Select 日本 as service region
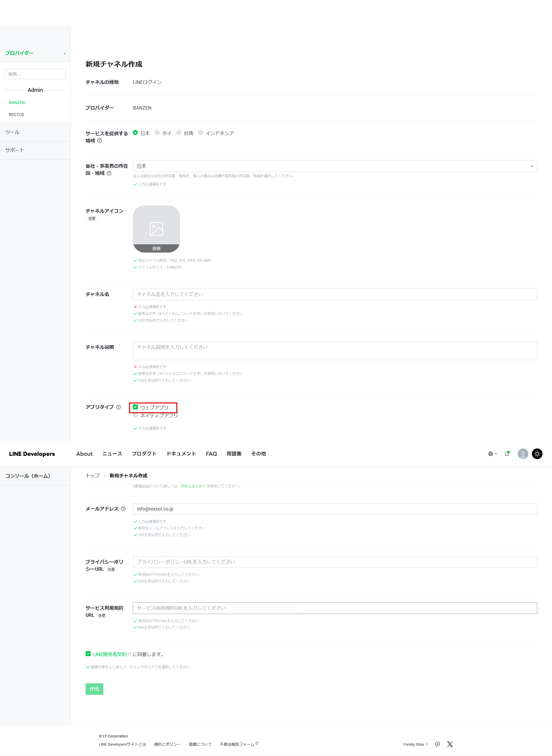The height and width of the screenshot is (756, 552). click(135, 133)
